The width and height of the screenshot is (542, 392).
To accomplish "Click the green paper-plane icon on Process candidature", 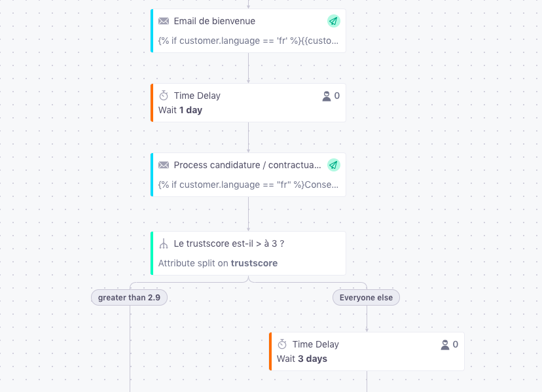I will click(334, 165).
